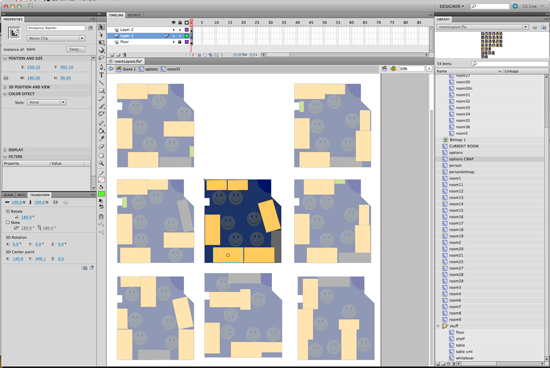
Task: Toggle outline square of Layer 2
Action: [x=187, y=30]
